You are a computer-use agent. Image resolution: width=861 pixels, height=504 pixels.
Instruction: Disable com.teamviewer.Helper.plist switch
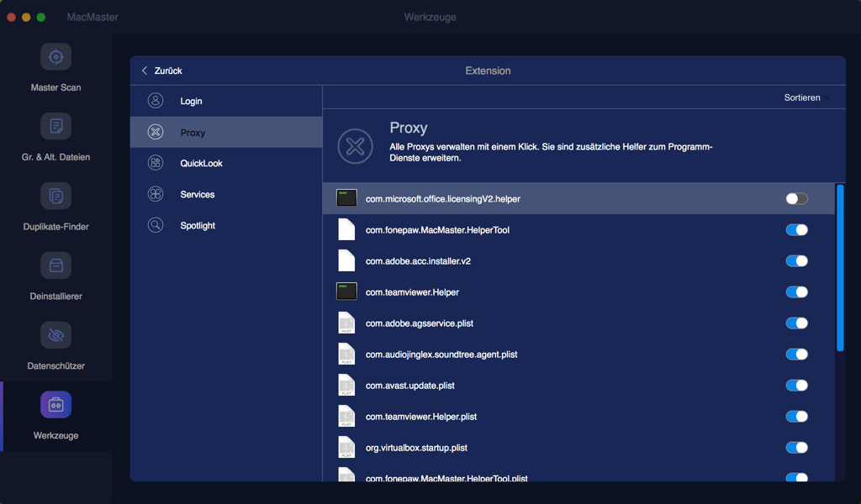(x=797, y=417)
